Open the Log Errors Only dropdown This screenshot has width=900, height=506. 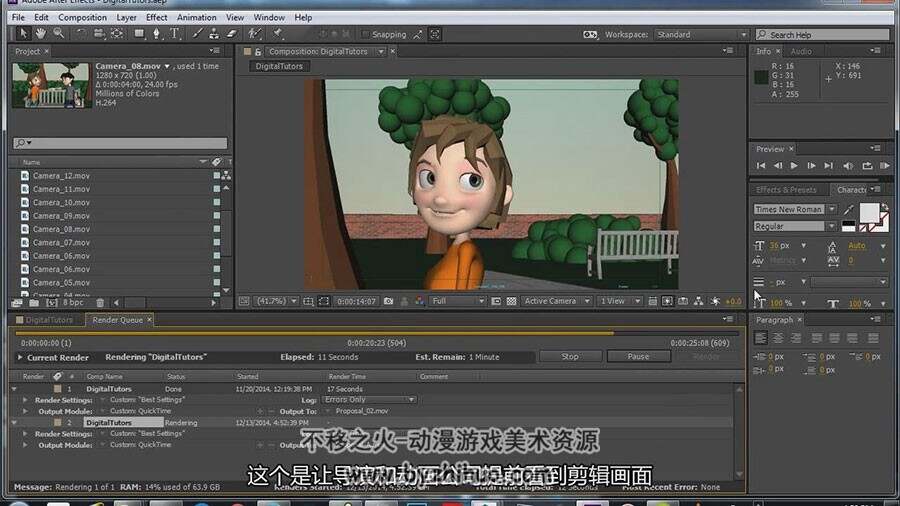[368, 399]
